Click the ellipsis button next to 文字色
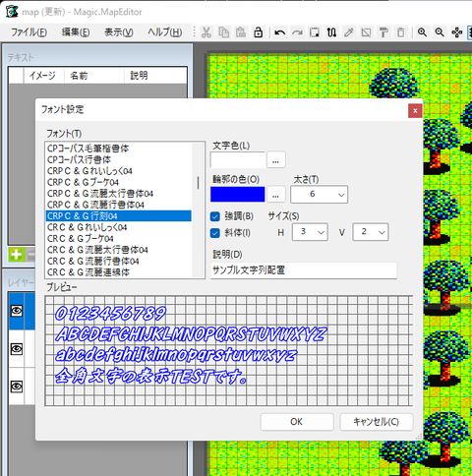 (x=275, y=160)
